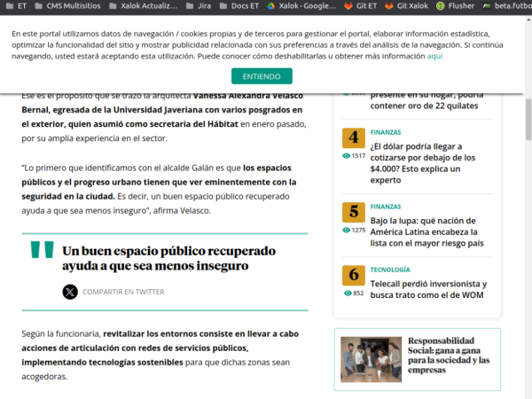Screen dimensions: 532x399
Task: Open the beta.futbol bookmark
Action: (x=507, y=6)
